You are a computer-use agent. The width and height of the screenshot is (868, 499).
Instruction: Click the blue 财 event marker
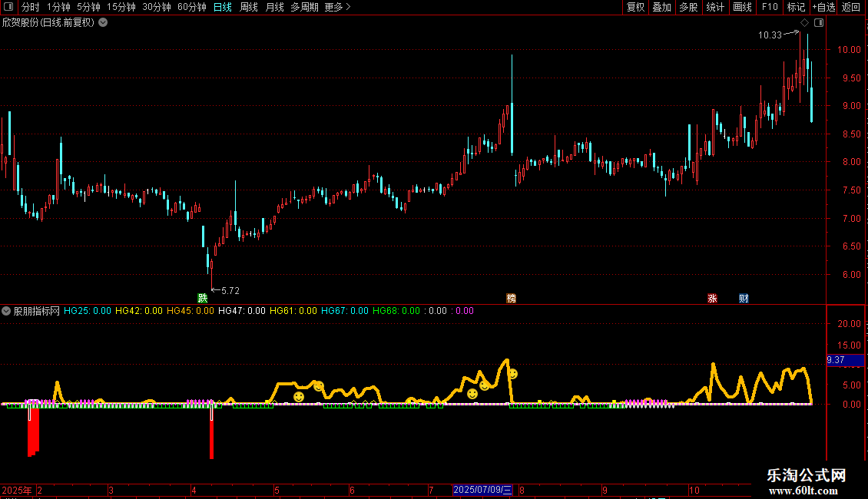pos(744,298)
